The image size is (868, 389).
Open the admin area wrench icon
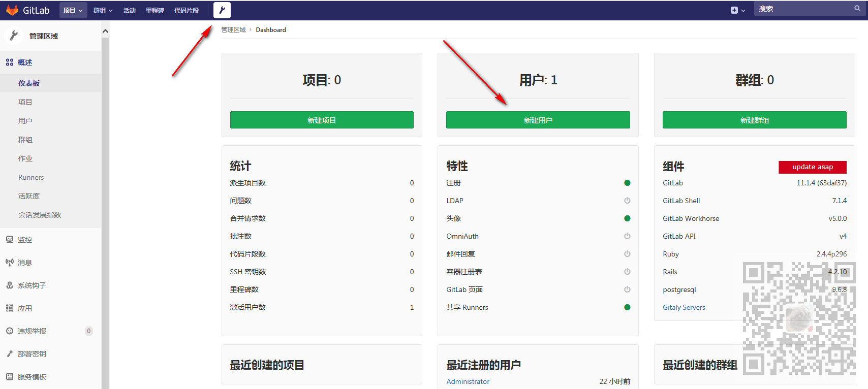click(222, 10)
